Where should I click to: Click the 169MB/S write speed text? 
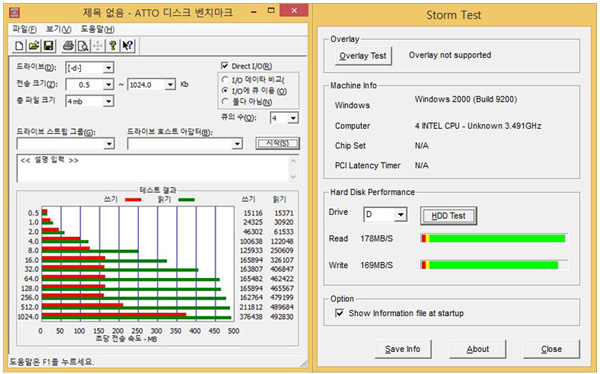point(377,265)
